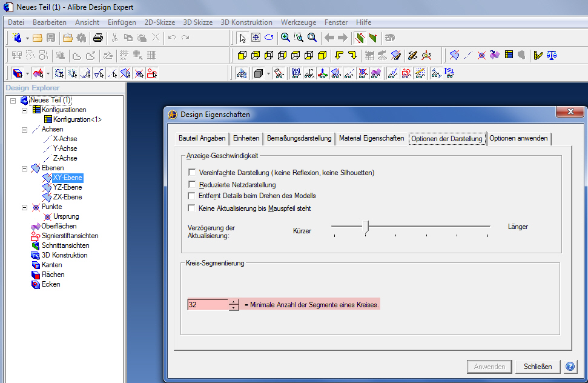Choose the blue rotate view tool

269,38
